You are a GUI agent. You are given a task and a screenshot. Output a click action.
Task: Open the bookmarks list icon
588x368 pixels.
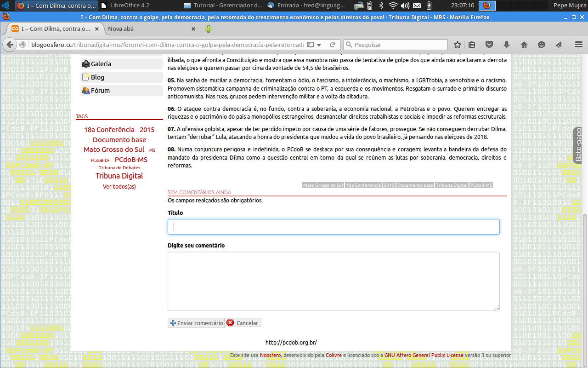(472, 45)
